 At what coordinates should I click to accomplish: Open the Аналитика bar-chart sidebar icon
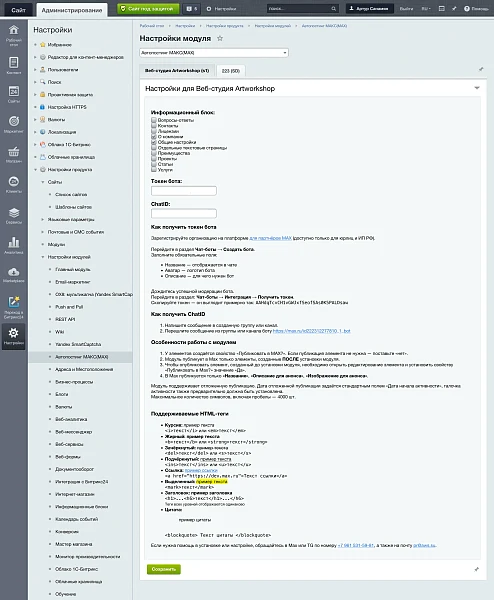[x=13, y=245]
